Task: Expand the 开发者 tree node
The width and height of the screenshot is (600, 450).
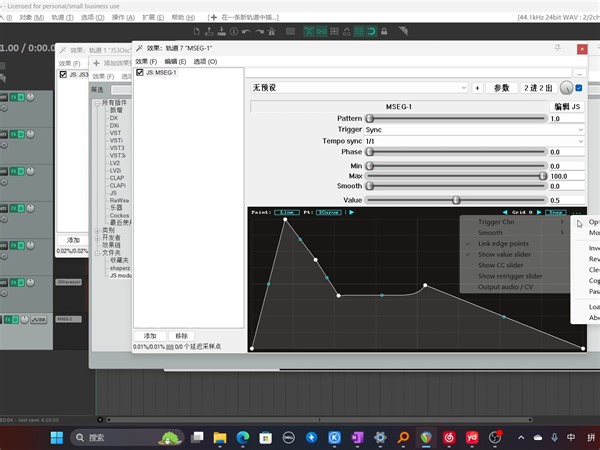Action: (98, 238)
